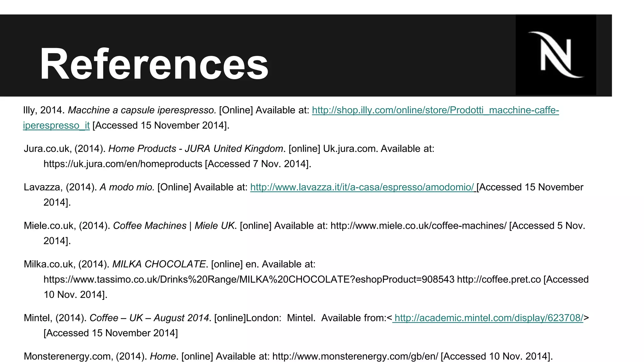The height and width of the screenshot is (362, 644).
Task: Click the iperespresso_it link continuation
Action: (56, 125)
